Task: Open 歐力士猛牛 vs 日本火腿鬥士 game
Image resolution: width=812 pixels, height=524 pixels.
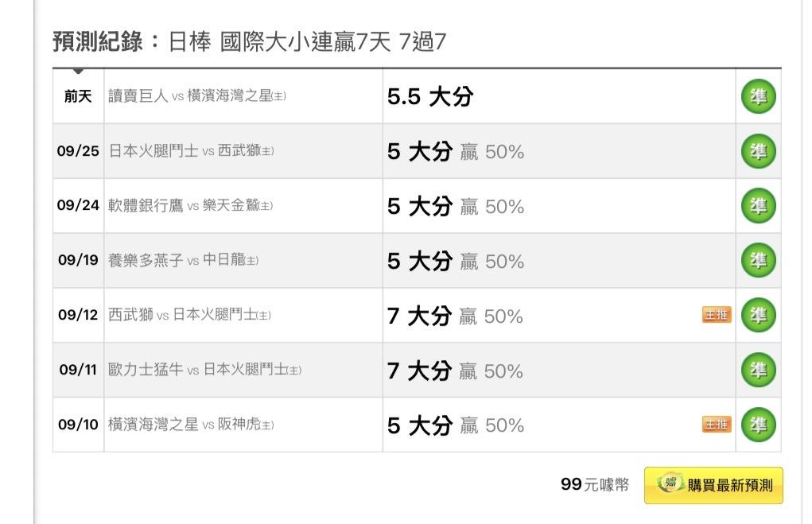Action: click(x=204, y=371)
